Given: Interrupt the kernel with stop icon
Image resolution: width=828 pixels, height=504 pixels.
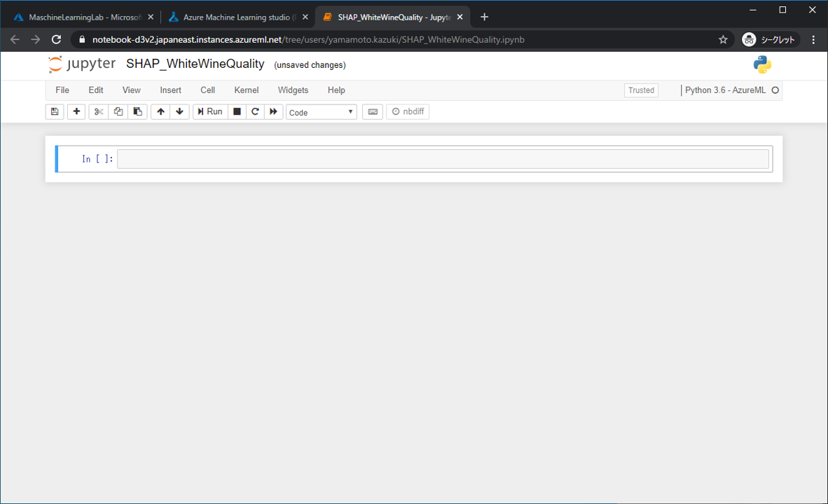Looking at the screenshot, I should coord(237,112).
